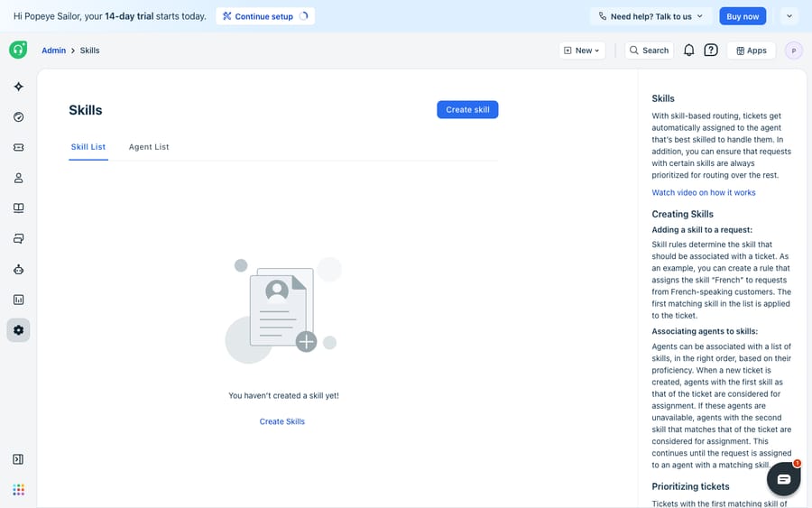
Task: Open the Dashboard gauge icon in sidebar
Action: pyautogui.click(x=19, y=117)
